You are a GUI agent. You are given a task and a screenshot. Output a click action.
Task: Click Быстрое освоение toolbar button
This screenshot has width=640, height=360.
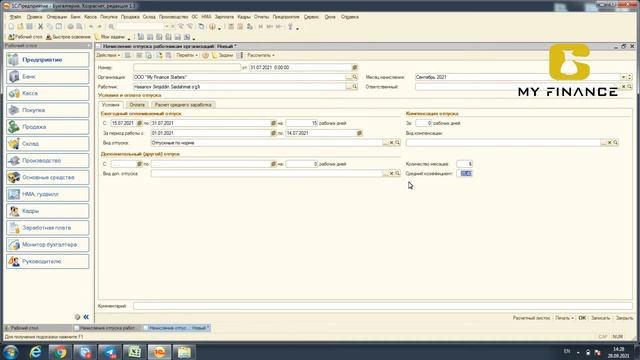tap(68, 37)
